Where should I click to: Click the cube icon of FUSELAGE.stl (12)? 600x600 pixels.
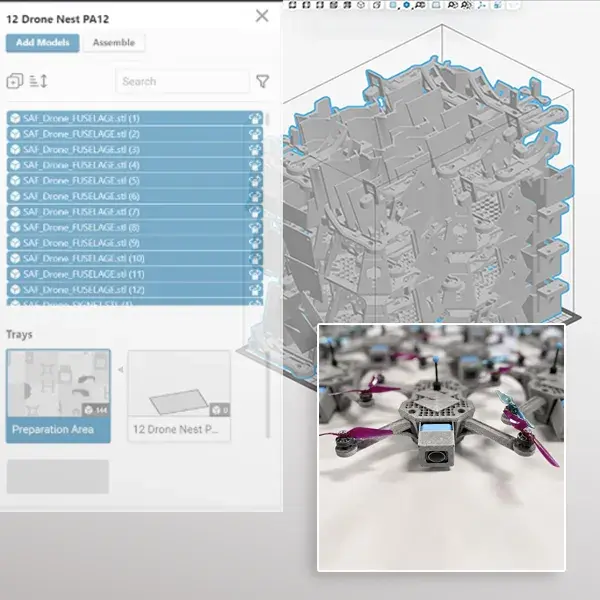tap(15, 290)
